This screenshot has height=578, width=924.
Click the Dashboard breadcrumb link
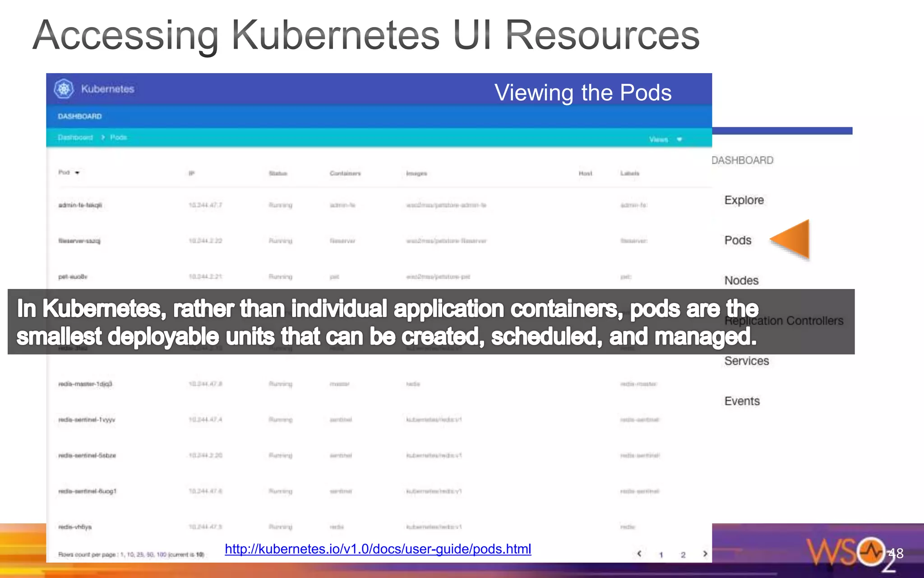pos(75,137)
